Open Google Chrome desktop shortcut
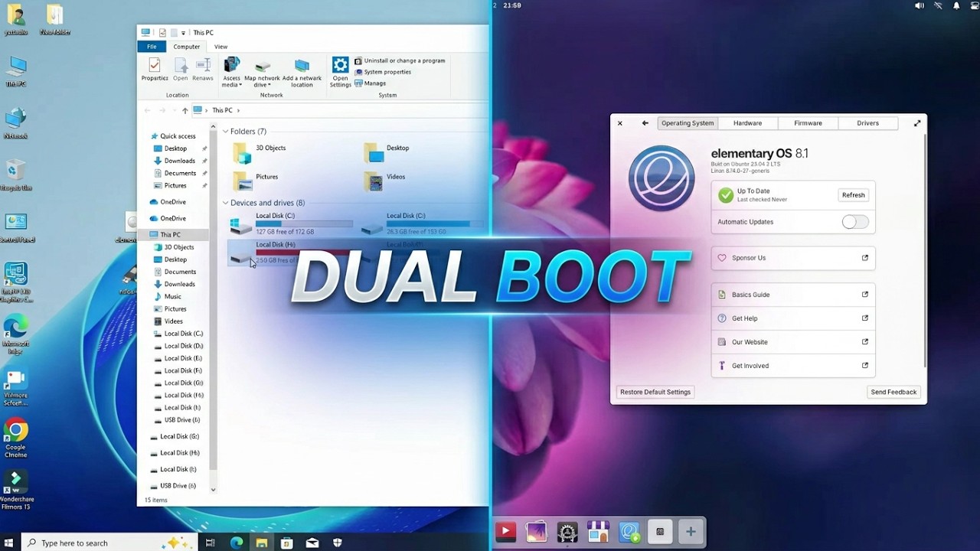Image resolution: width=980 pixels, height=551 pixels. click(15, 439)
